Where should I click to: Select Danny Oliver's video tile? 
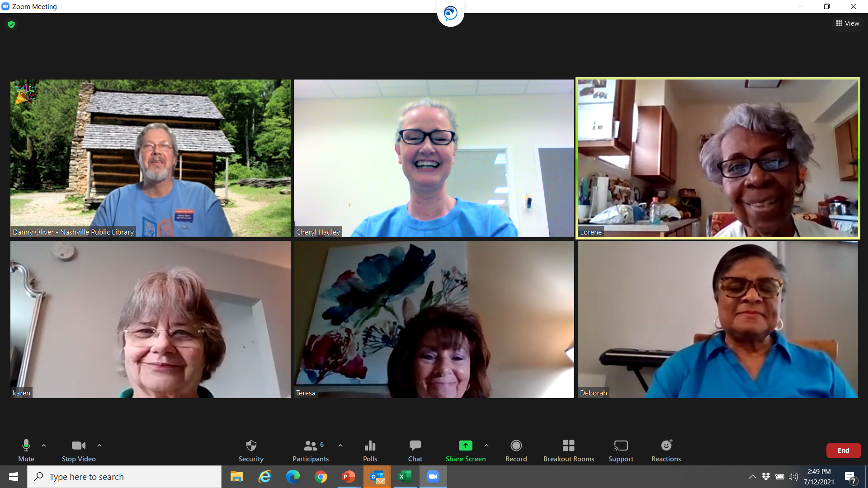pos(151,158)
